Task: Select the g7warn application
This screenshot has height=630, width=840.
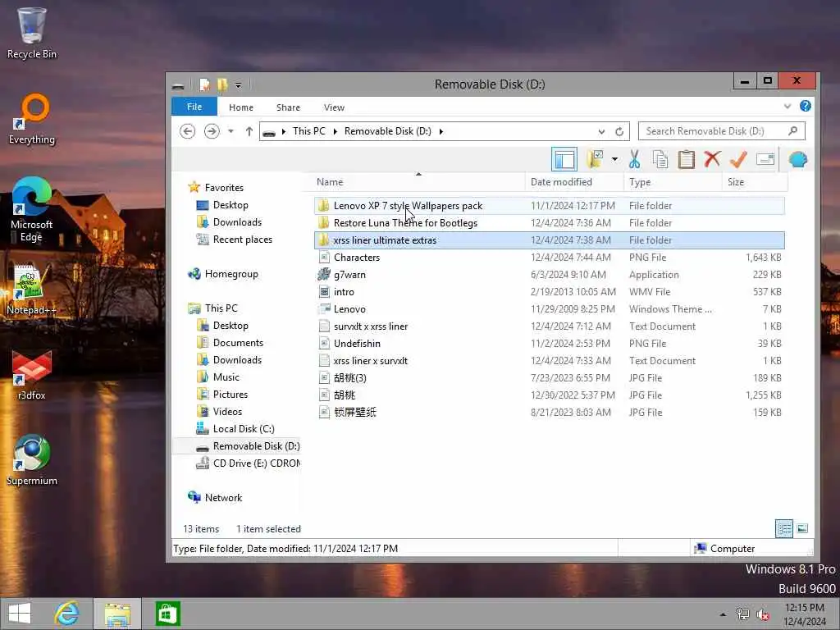Action: click(550, 274)
